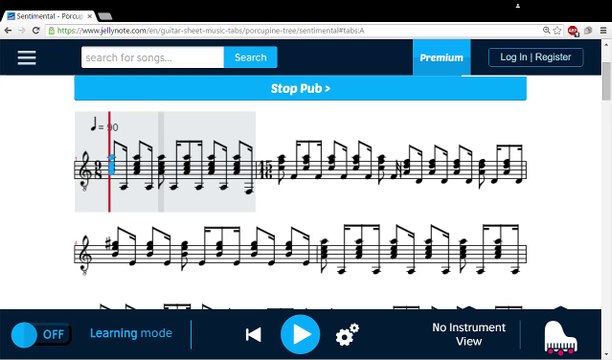Viewport: 612px width, 360px height.
Task: Open Chrome's three-line menu
Action: [603, 30]
